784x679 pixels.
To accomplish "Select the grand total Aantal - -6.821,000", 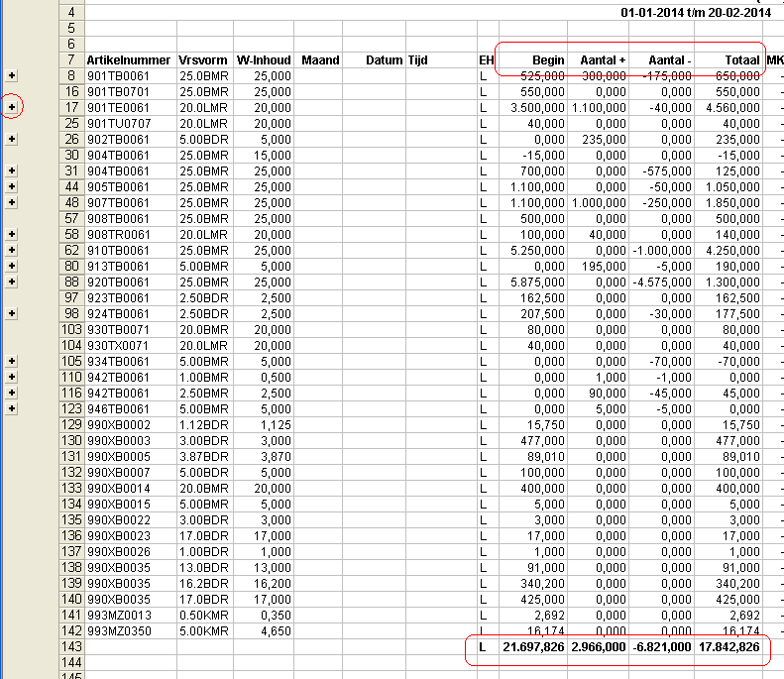I will pos(661,646).
